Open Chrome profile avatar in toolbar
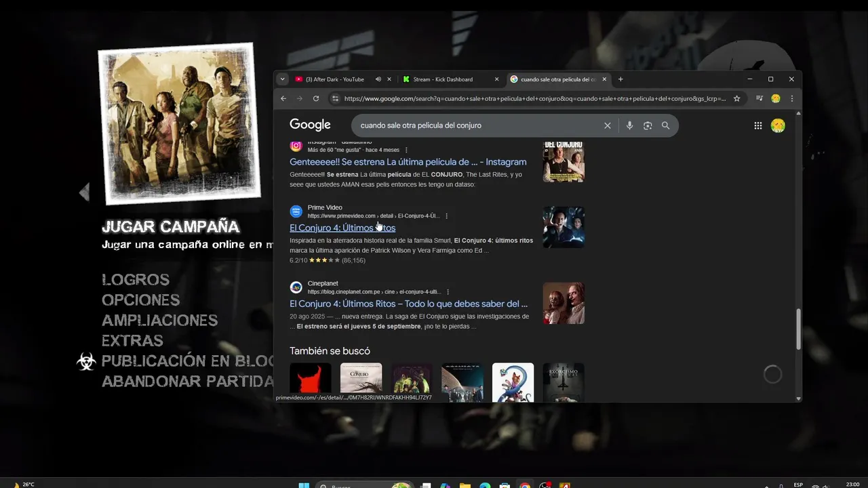This screenshot has height=488, width=868. point(776,98)
